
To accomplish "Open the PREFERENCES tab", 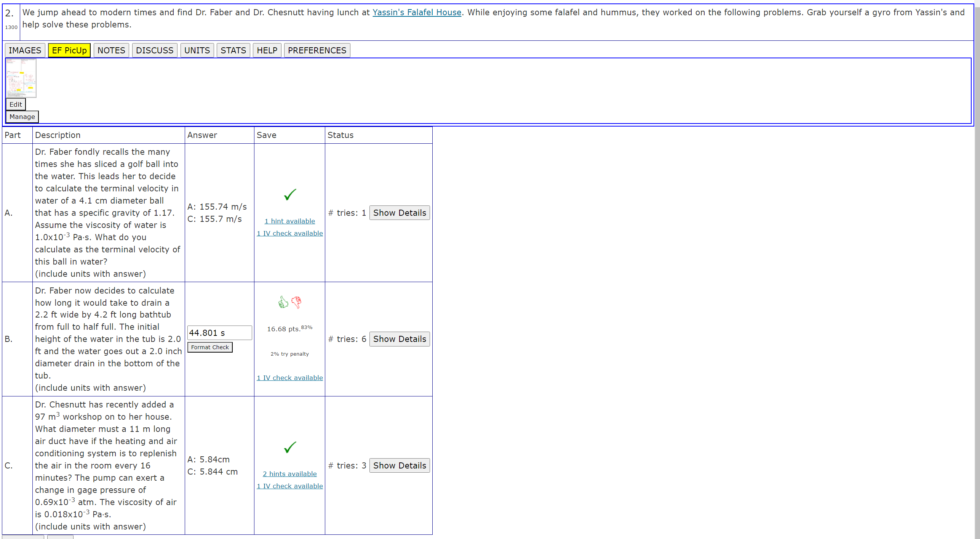I will [317, 50].
